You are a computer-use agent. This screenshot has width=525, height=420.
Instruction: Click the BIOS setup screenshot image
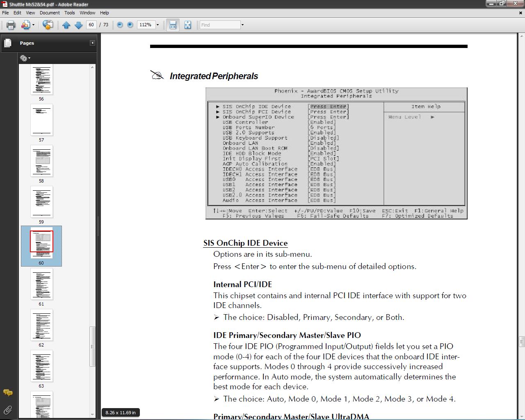point(336,153)
